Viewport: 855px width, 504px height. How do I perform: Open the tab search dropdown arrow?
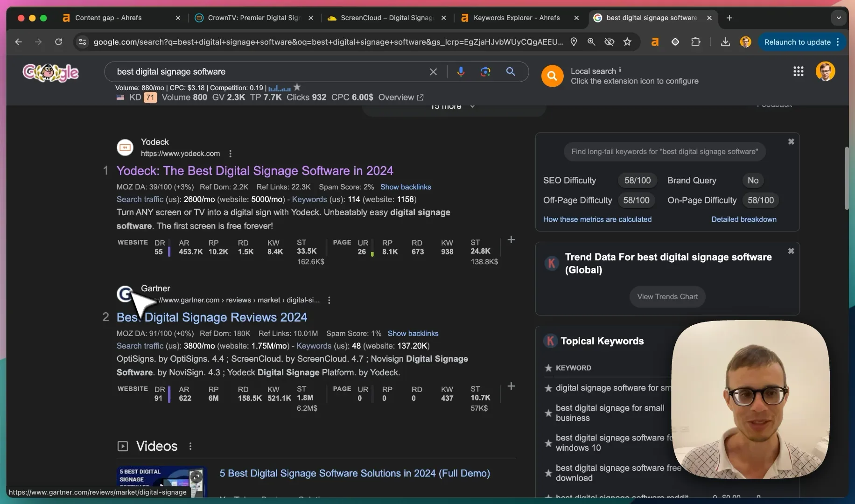pos(839,18)
